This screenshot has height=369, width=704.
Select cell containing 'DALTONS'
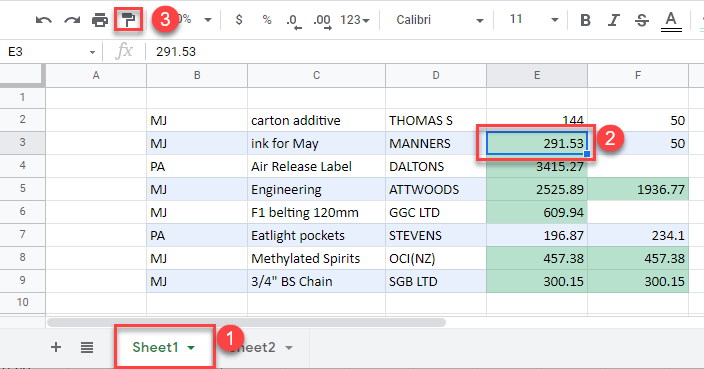[436, 166]
